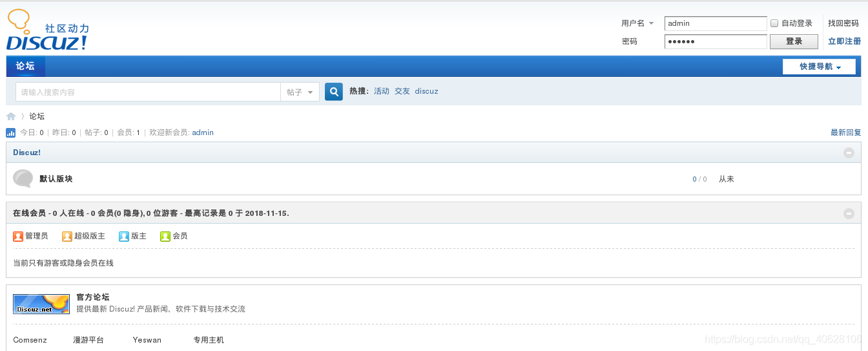Click 论坛 in the breadcrumb
The image size is (868, 351).
tap(37, 116)
